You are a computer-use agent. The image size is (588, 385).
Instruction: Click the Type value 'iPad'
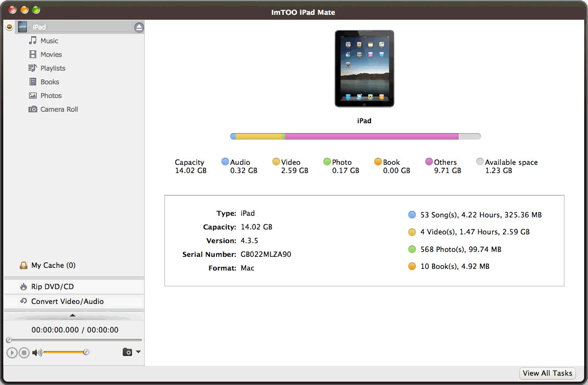248,213
